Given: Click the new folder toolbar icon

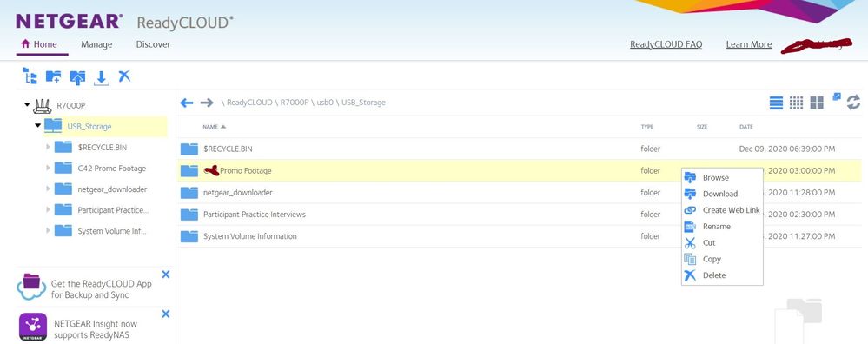Looking at the screenshot, I should pos(53,76).
